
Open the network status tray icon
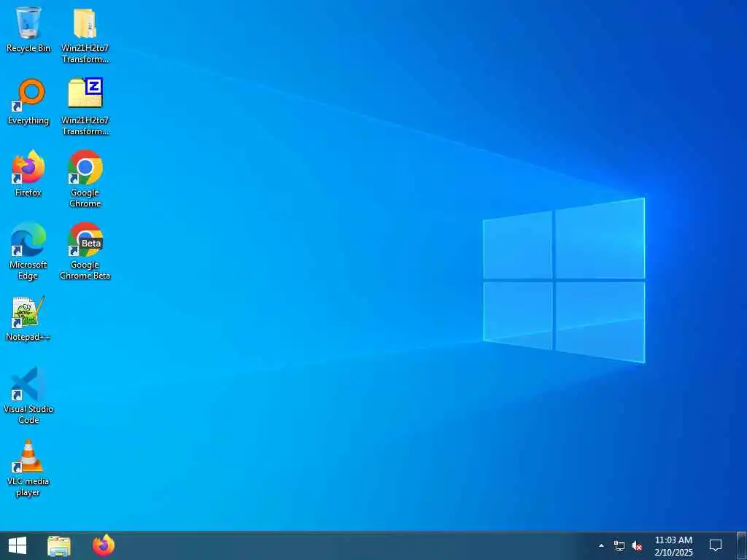tap(619, 545)
